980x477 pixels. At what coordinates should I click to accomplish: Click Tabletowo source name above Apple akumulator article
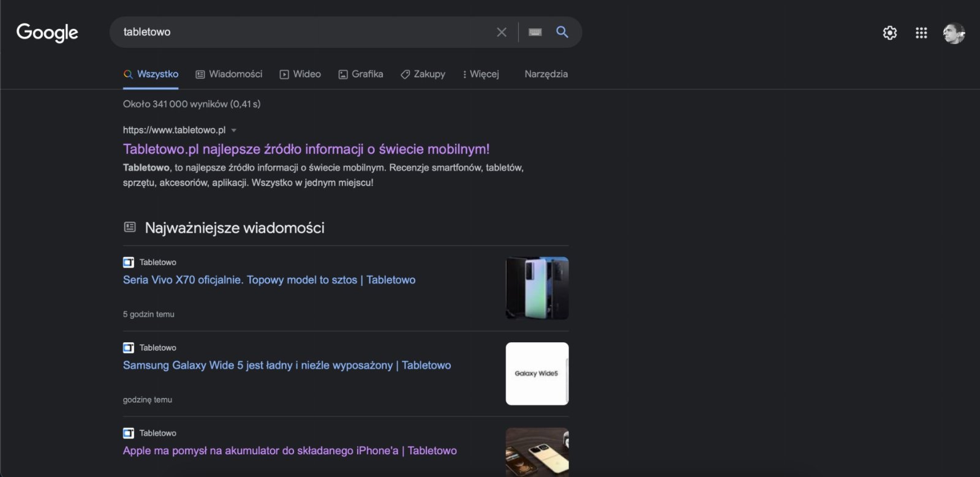158,433
